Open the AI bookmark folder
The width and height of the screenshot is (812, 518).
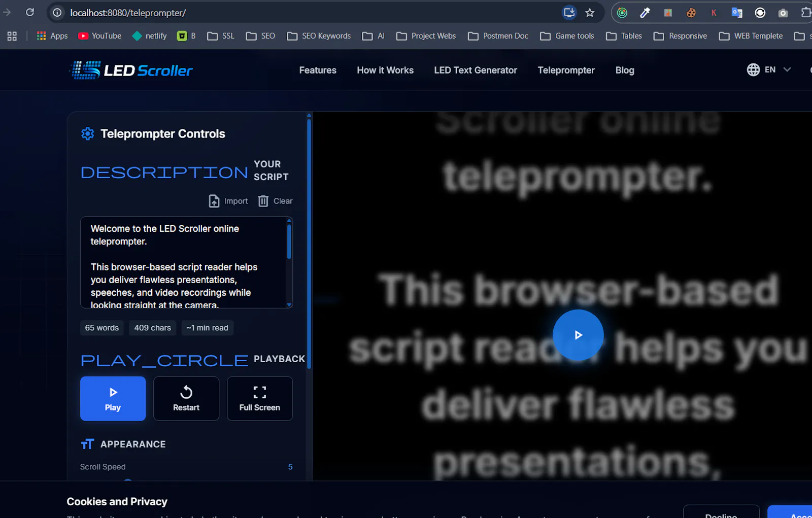click(374, 36)
